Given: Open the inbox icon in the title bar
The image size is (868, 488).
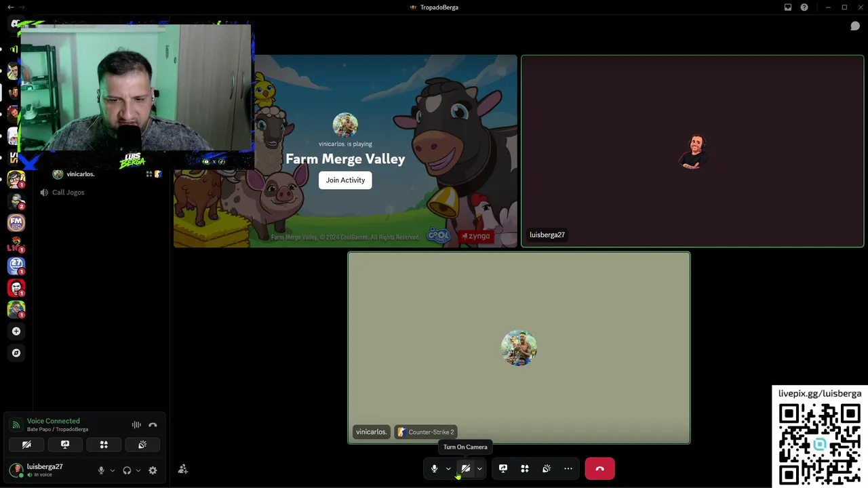Looking at the screenshot, I should click(788, 7).
